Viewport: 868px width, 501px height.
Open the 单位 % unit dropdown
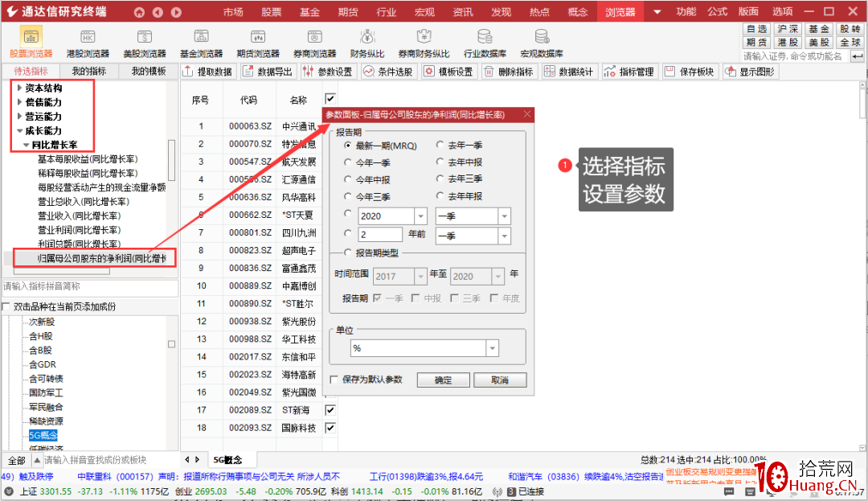(x=492, y=348)
